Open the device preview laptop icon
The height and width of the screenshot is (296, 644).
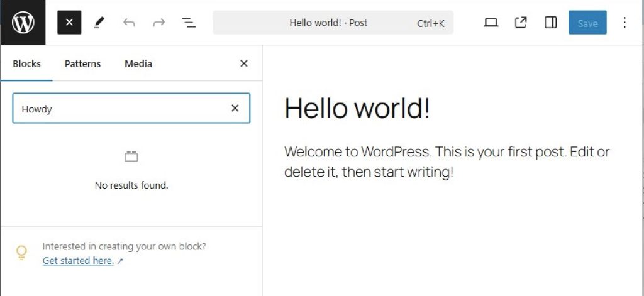(x=491, y=23)
